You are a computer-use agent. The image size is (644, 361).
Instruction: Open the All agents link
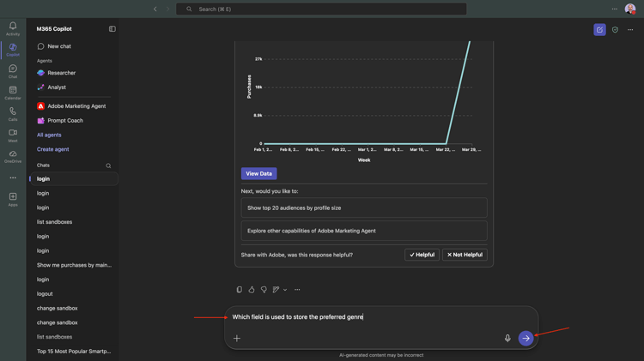pos(49,135)
